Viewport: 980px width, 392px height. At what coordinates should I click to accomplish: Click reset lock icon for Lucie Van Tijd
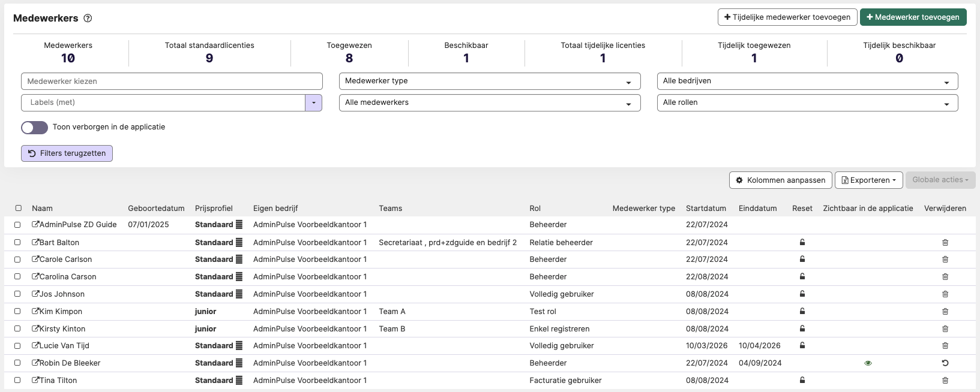click(802, 345)
